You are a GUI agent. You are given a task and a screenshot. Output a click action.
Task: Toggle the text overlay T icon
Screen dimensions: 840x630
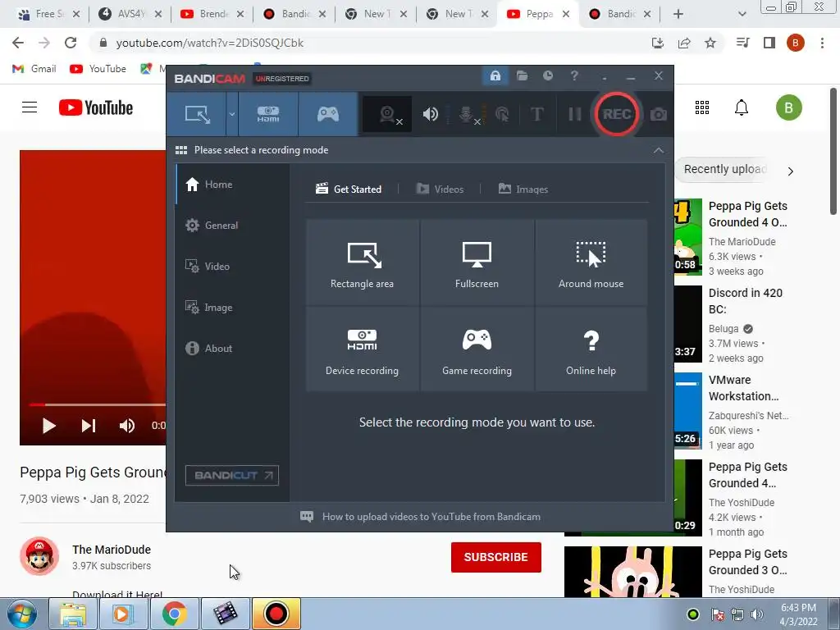[x=536, y=114]
